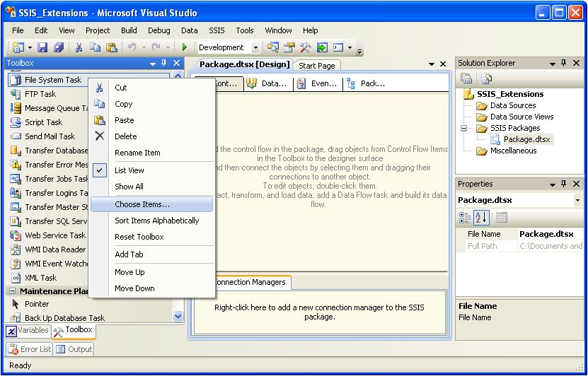This screenshot has height=376, width=588.
Task: Open the Toolbox wrench toolbar icon
Action: tap(305, 47)
